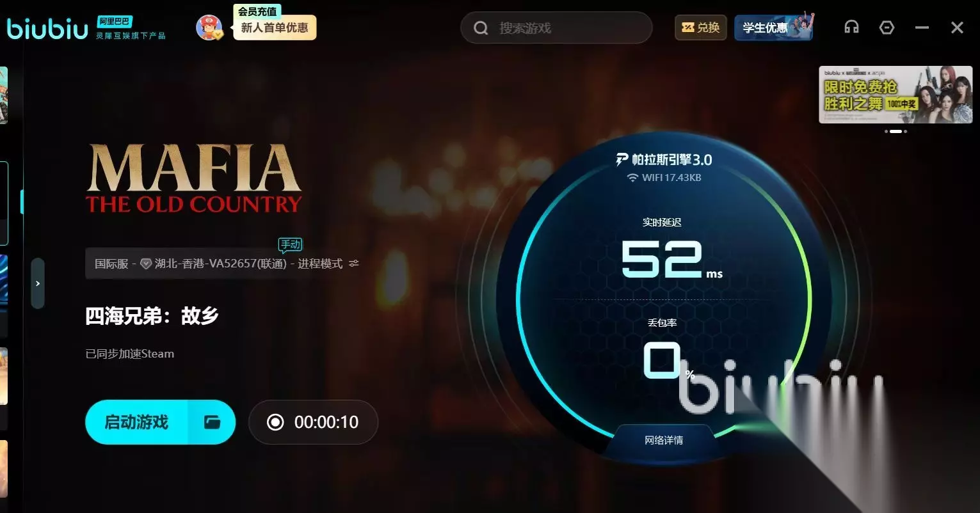Expand the left sidebar arrow handle

click(x=38, y=283)
